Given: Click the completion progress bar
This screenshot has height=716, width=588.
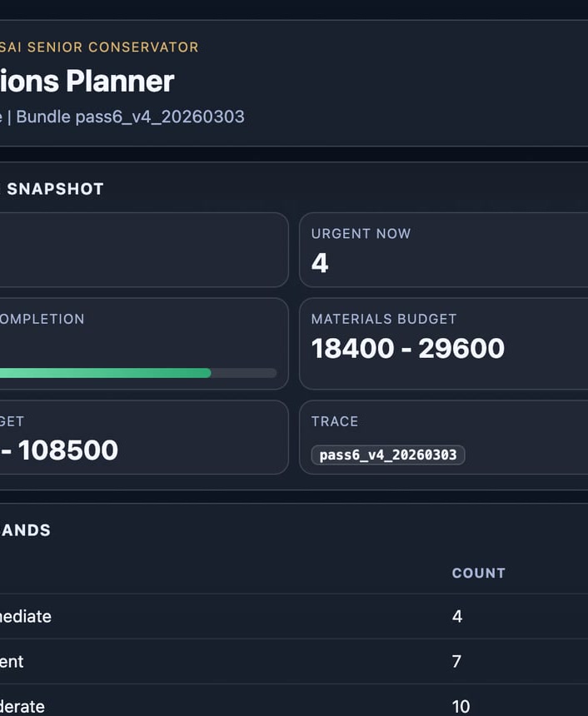Looking at the screenshot, I should tap(137, 373).
